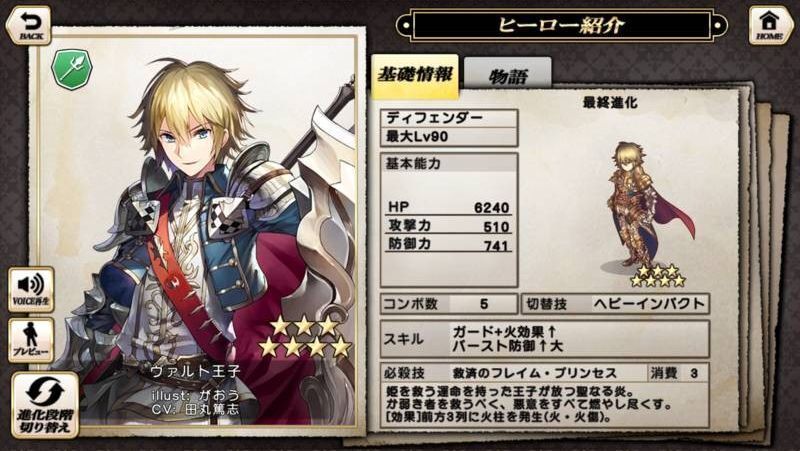
Task: Tap the 攻撃力 510 stat row
Action: pyautogui.click(x=449, y=225)
